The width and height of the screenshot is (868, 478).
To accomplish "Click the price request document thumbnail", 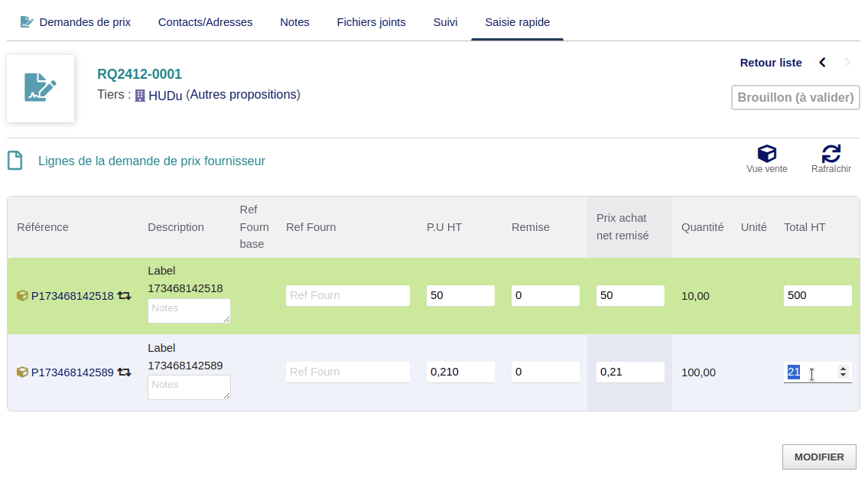I will click(x=41, y=88).
